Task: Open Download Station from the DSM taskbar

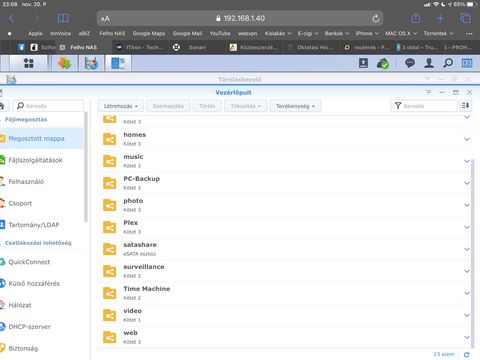Action: click(x=64, y=63)
